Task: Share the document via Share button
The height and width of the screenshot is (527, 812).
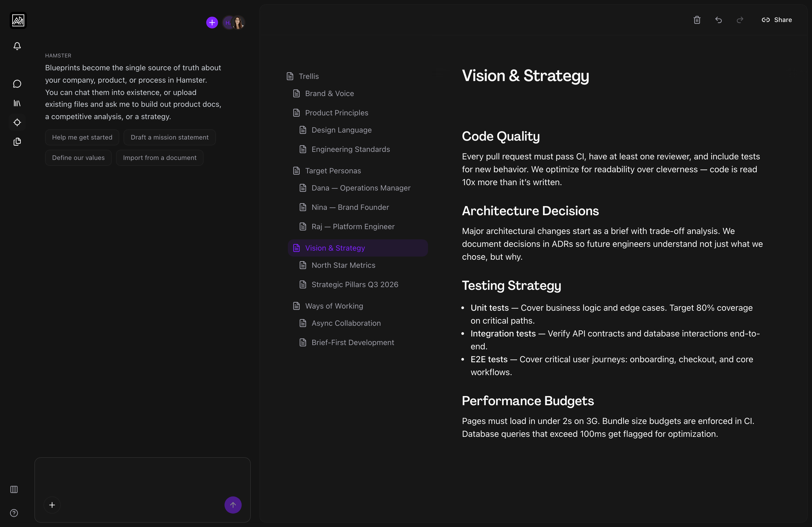Action: pos(777,20)
